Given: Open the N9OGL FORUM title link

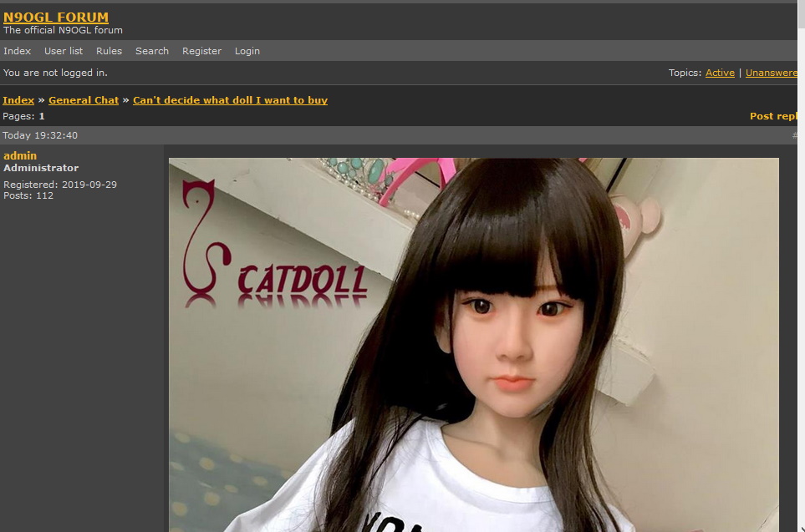Looking at the screenshot, I should (56, 17).
